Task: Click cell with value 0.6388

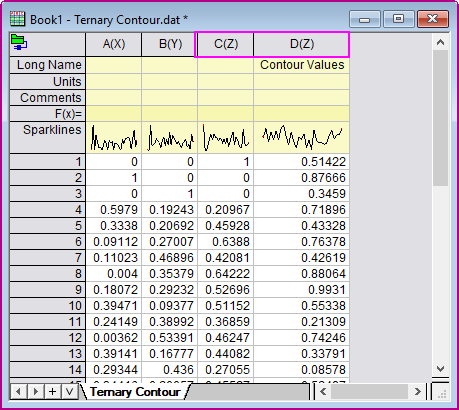Action: [226, 242]
